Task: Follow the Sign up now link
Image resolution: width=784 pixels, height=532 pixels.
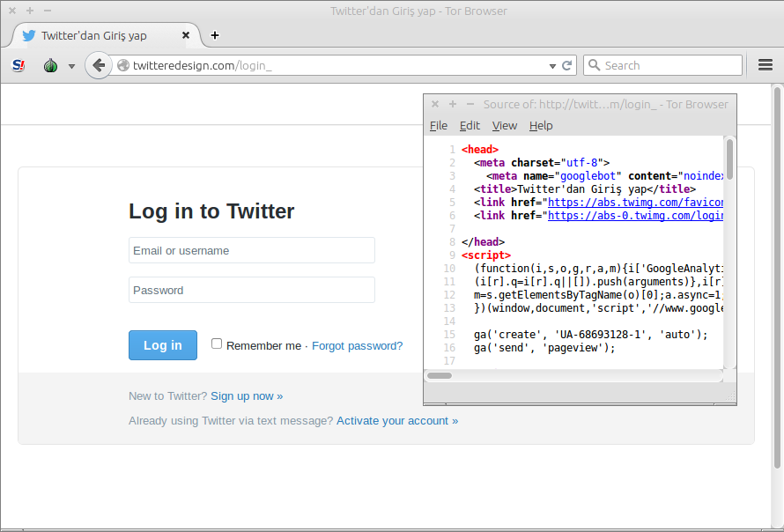Action: coord(247,396)
